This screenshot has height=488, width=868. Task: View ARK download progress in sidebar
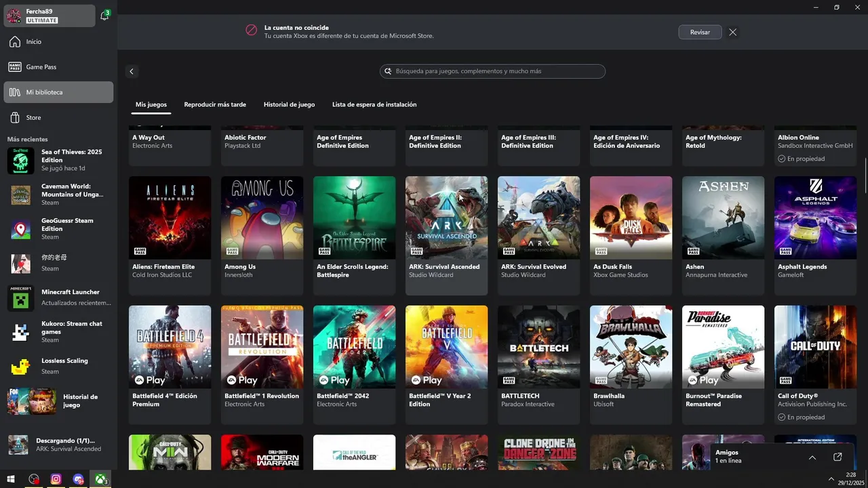tap(58, 445)
